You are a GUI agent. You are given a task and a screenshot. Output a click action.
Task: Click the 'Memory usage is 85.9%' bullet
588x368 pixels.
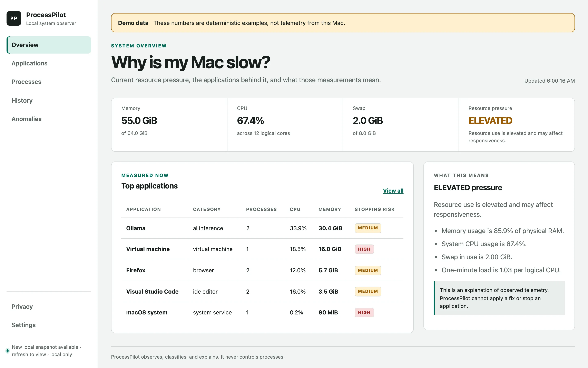[502, 231]
